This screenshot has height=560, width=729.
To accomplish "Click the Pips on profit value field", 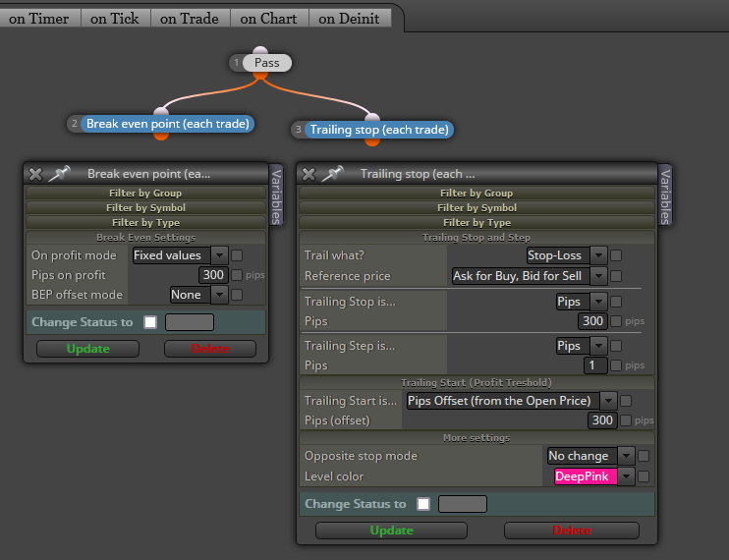I will tap(213, 275).
